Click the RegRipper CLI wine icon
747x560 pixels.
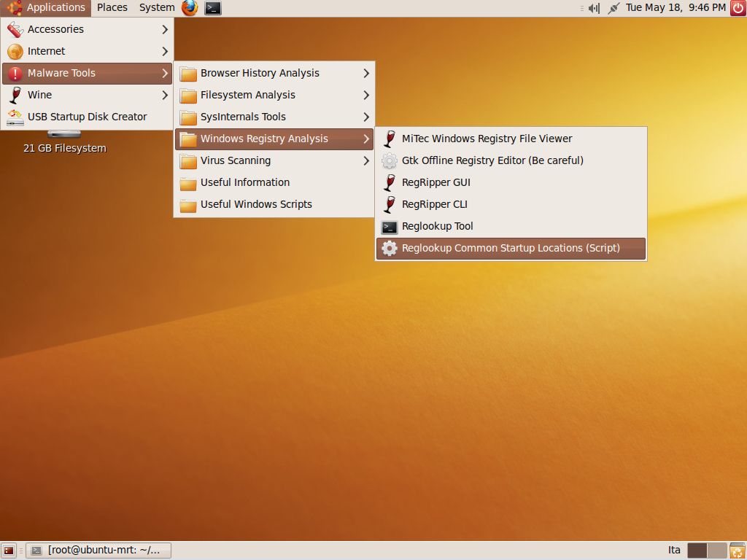pos(390,205)
